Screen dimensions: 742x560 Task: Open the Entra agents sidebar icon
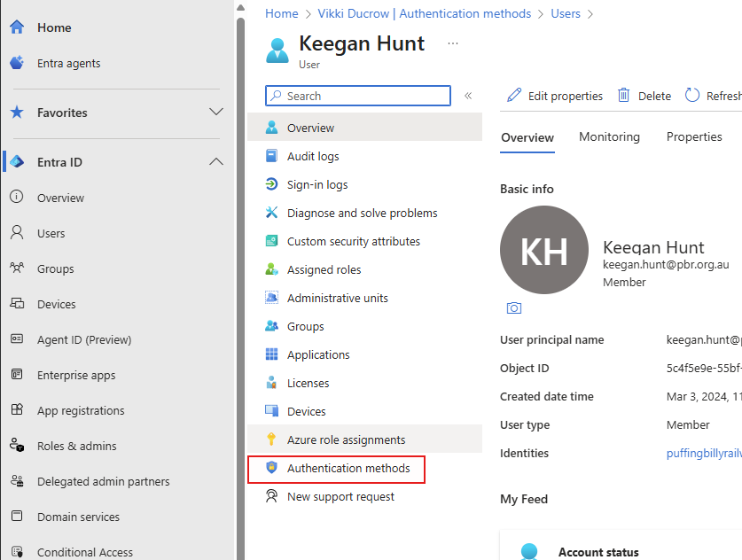click(x=17, y=63)
